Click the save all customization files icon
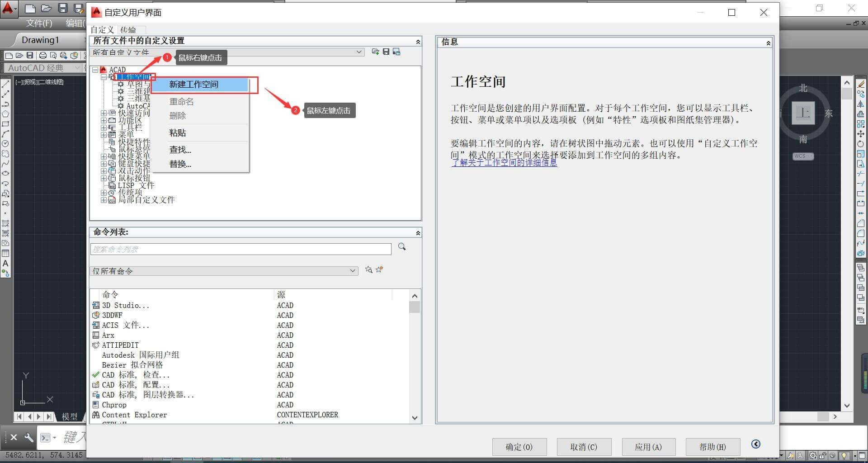Image resolution: width=868 pixels, height=463 pixels. pos(386,52)
